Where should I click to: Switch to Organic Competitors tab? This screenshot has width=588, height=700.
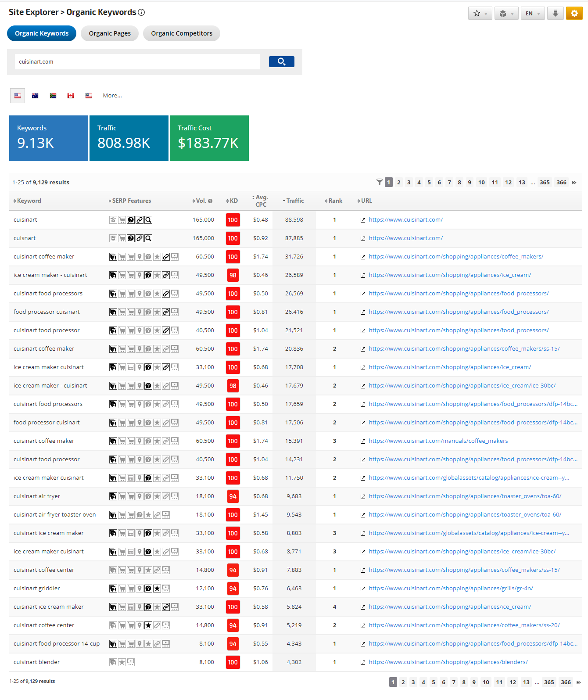pos(182,33)
